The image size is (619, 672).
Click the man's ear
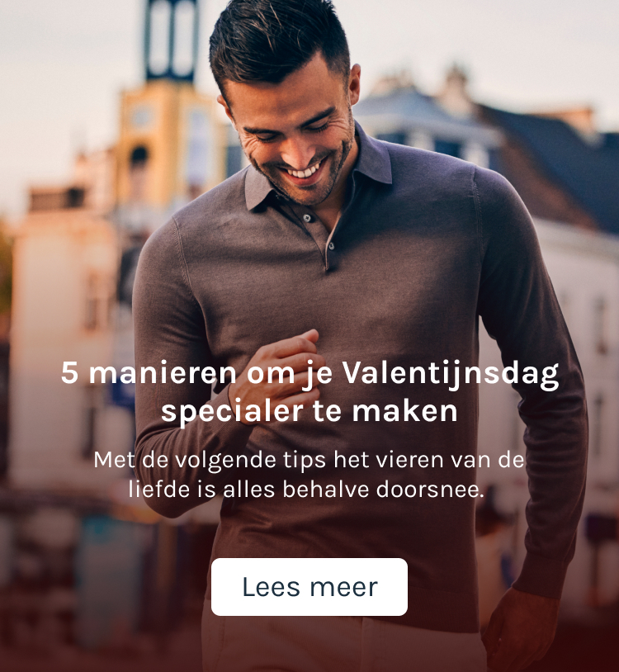point(354,84)
